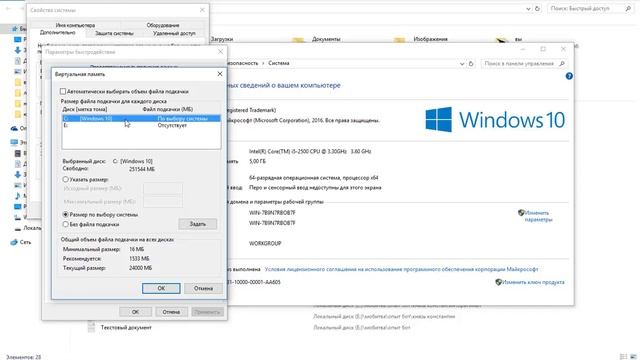Select drive E: Отсутствует row

[x=141, y=125]
